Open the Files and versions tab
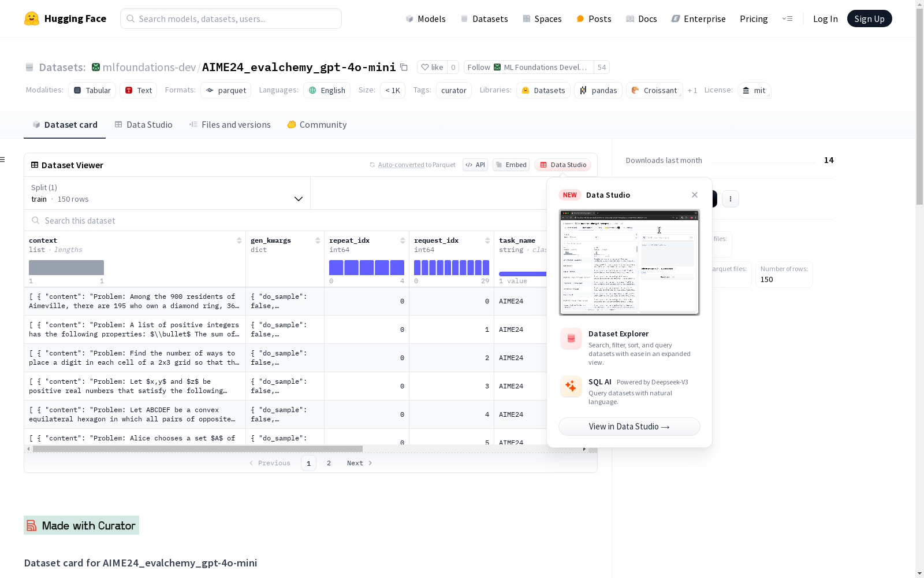The image size is (924, 578). pos(230,125)
